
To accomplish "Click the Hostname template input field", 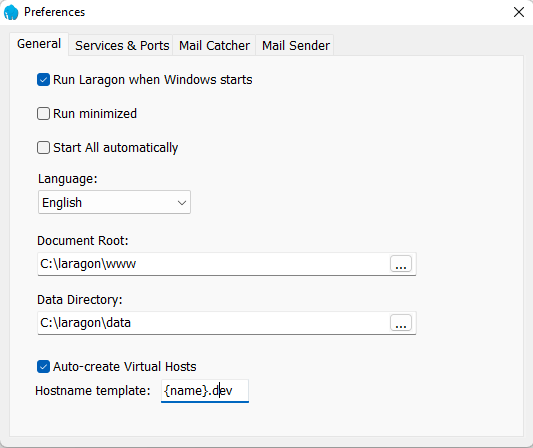I will [205, 391].
